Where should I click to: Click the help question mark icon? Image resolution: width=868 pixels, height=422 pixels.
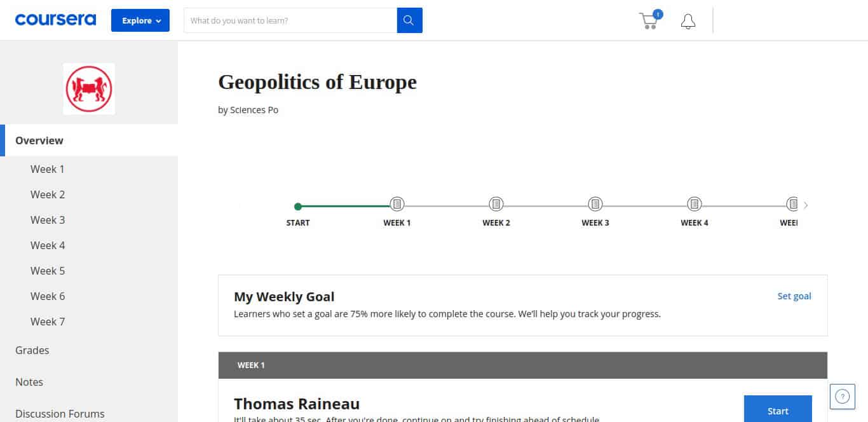pos(842,397)
